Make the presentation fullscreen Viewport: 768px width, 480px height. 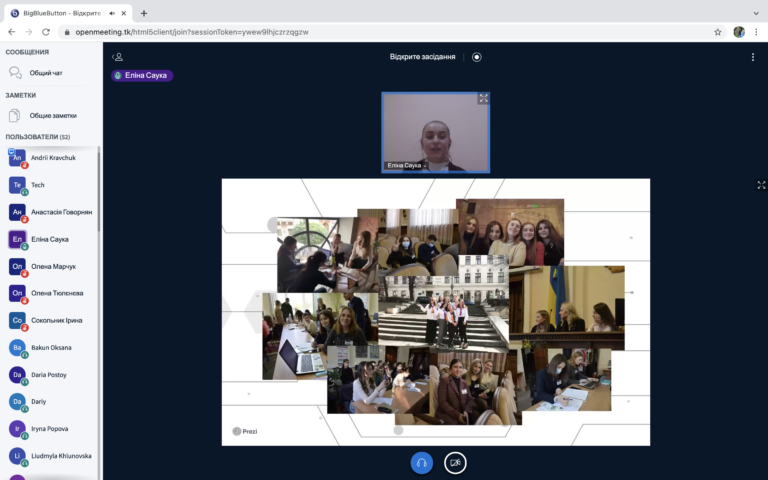pyautogui.click(x=761, y=185)
